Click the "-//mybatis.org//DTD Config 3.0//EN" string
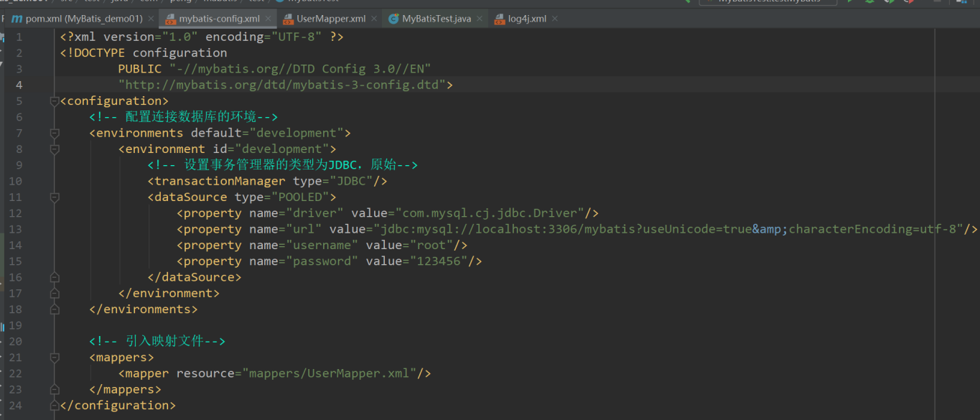The width and height of the screenshot is (980, 420). coord(299,69)
